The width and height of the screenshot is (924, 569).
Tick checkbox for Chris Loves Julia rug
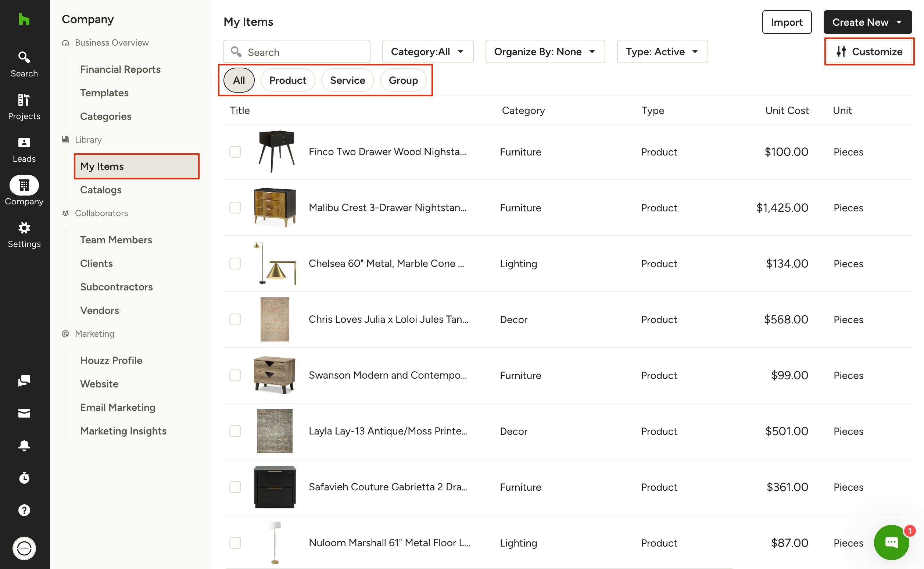tap(235, 319)
